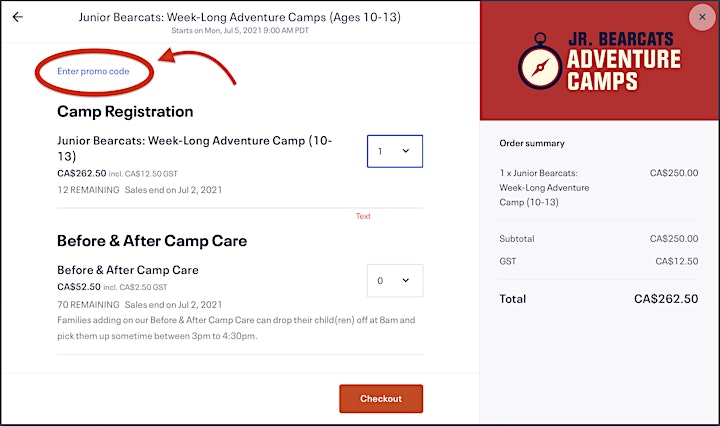The image size is (720, 426).
Task: Click the red curved arrow annotation
Action: [x=197, y=66]
